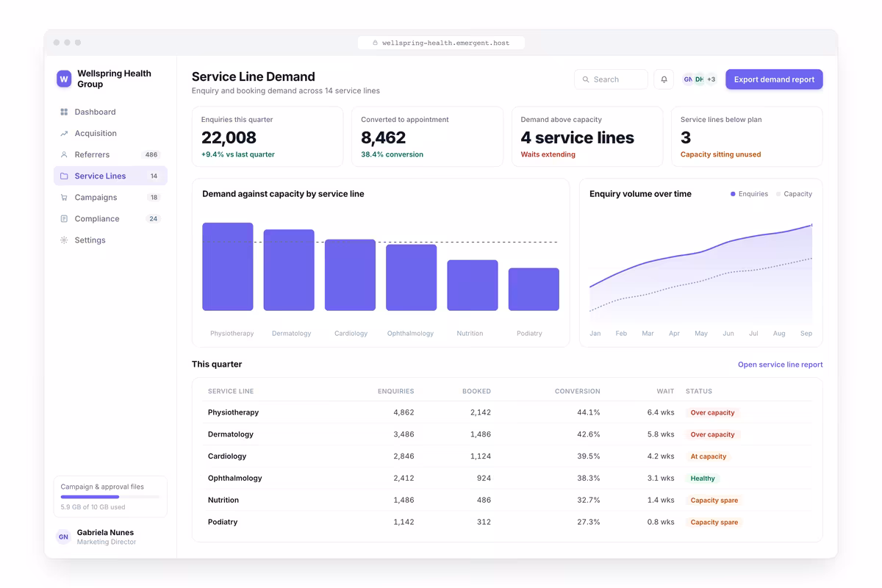Click the Nutrition bar in chart
The height and width of the screenshot is (588, 882).
(473, 285)
